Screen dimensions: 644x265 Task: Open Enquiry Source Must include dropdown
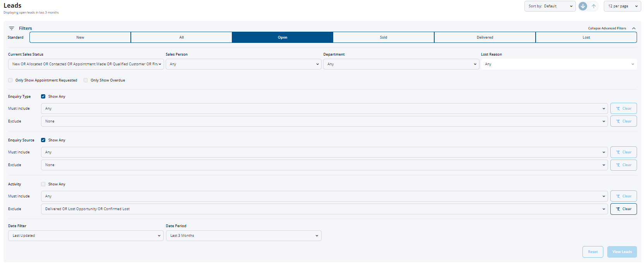tap(324, 152)
